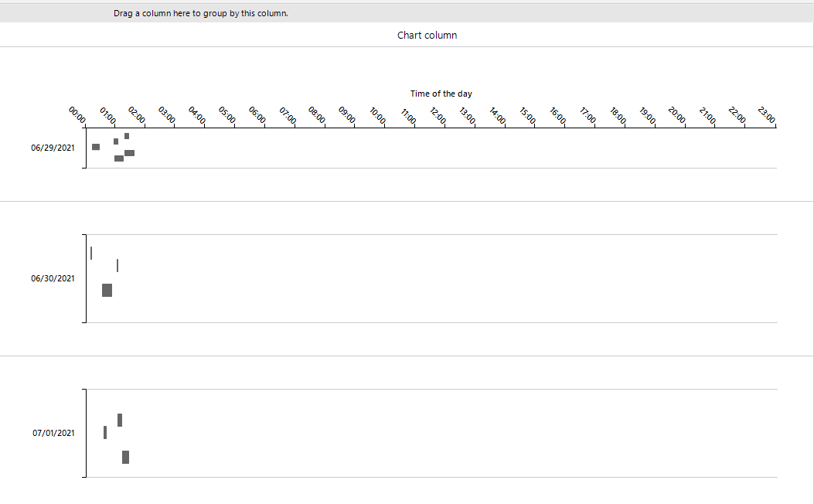The height and width of the screenshot is (504, 814).
Task: Select the "Chart column" header
Action: (x=427, y=35)
